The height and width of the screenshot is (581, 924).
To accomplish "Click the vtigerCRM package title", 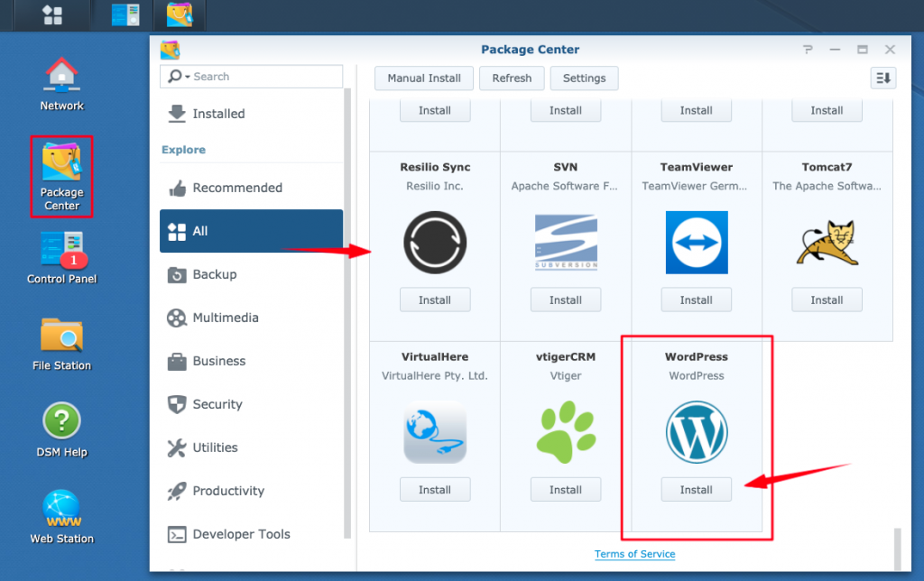I will point(566,357).
